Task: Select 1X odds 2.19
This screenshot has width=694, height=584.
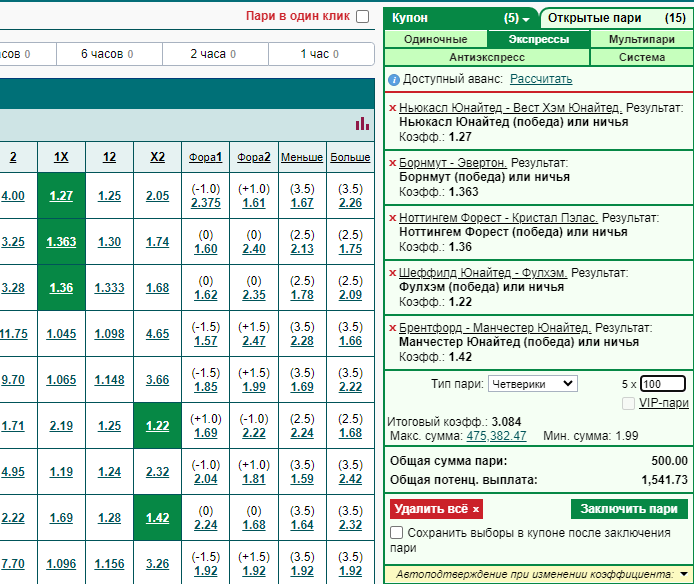Action: click(61, 426)
